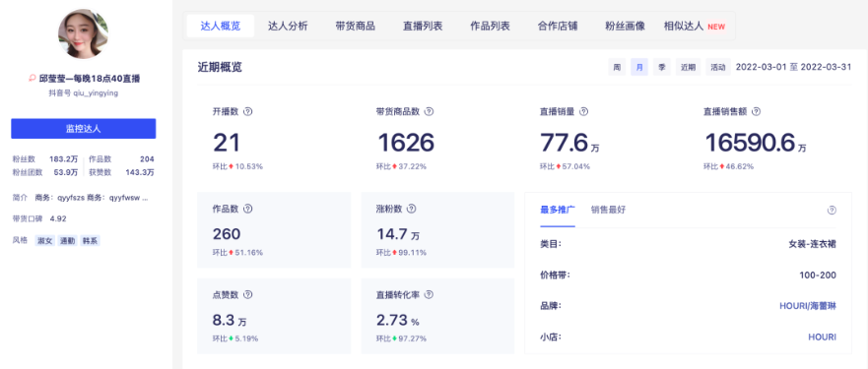Click the 环比 10.53% change text

(237, 166)
